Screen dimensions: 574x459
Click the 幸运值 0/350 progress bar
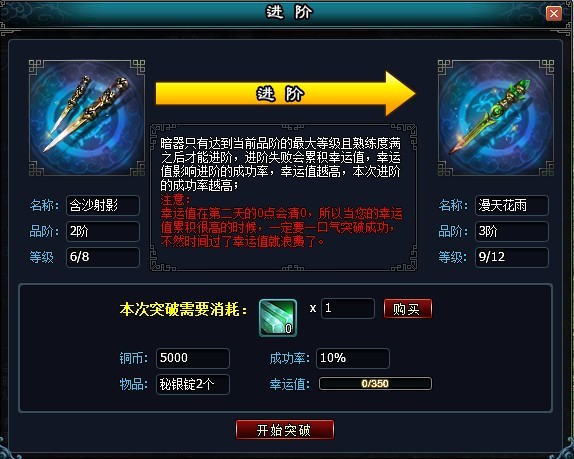(x=375, y=384)
